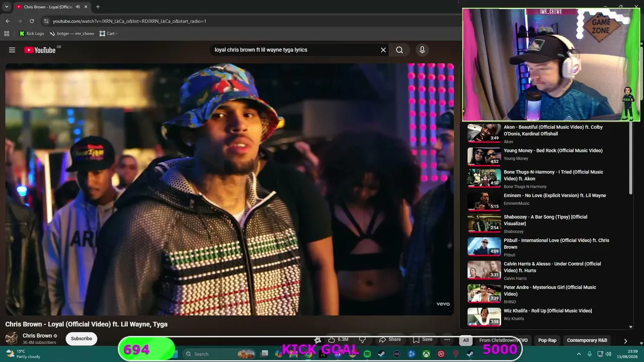The image size is (644, 362).
Task: View site information in the address bar
Action: click(46, 21)
